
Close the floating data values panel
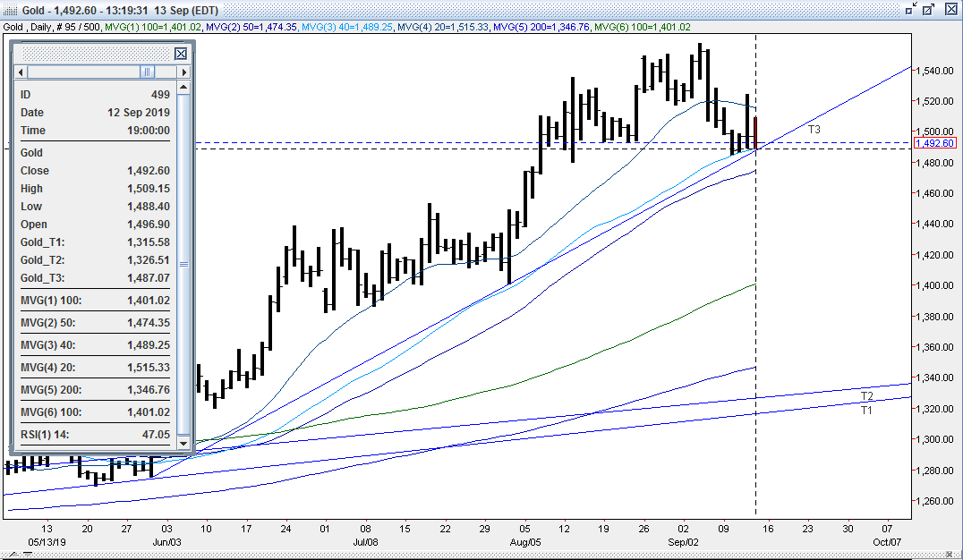(x=181, y=54)
